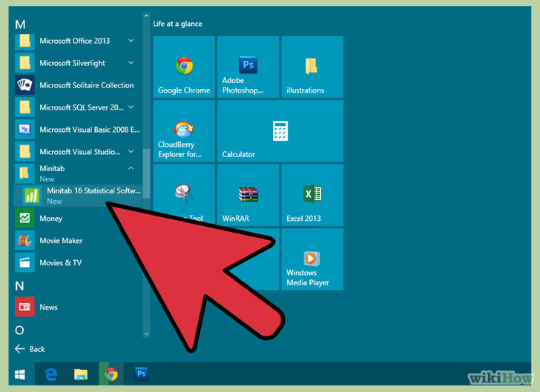The image size is (540, 392).
Task: Open the Money app
Action: [78, 218]
